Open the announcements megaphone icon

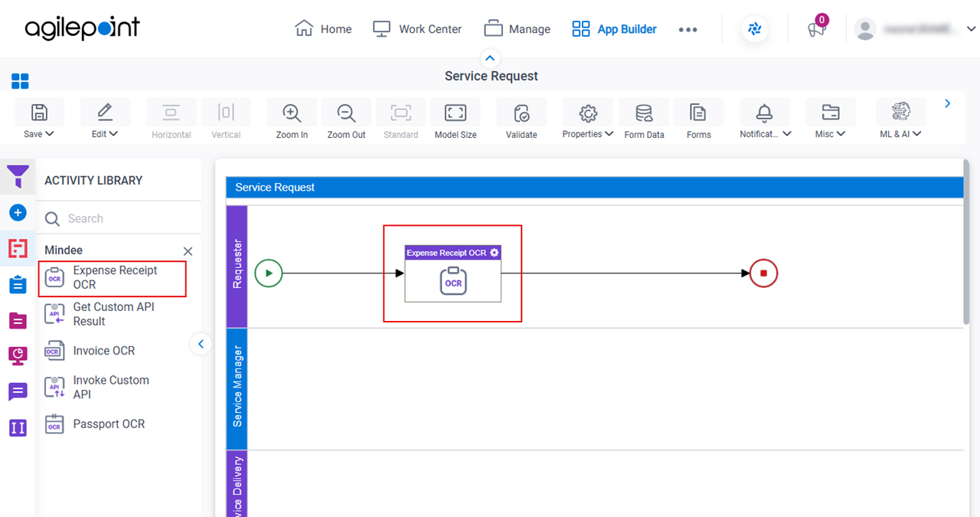tap(816, 29)
